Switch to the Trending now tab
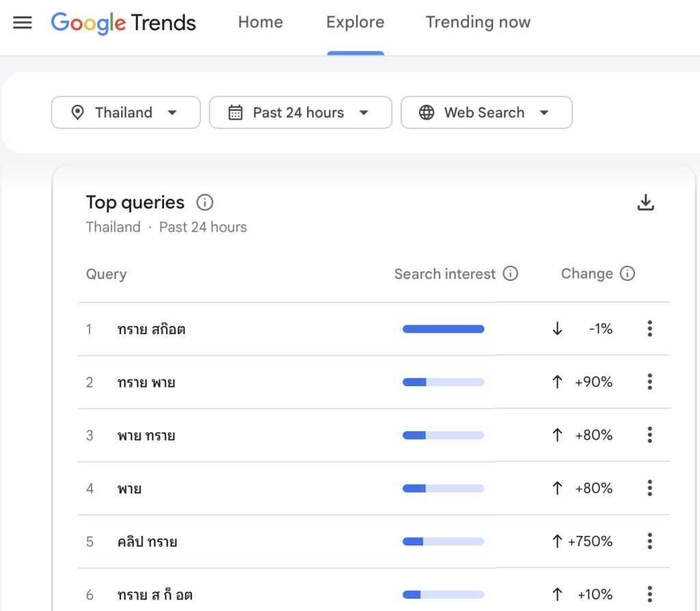 (x=478, y=22)
